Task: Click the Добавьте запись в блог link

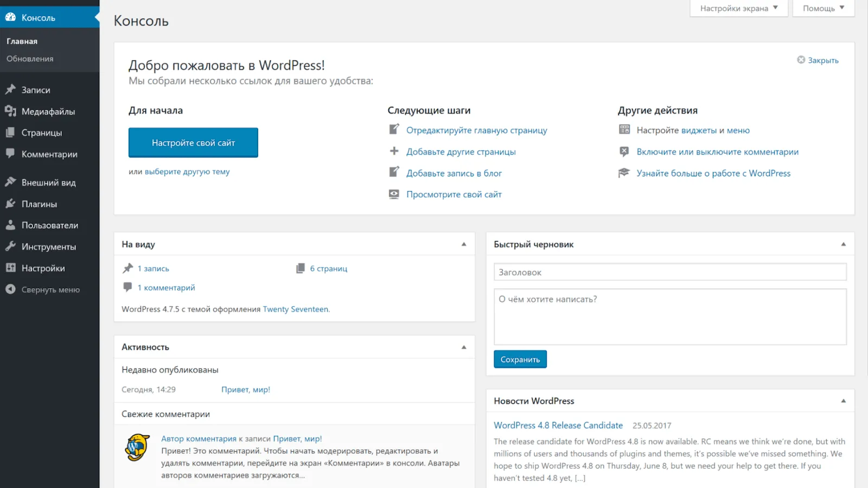Action: click(x=454, y=173)
